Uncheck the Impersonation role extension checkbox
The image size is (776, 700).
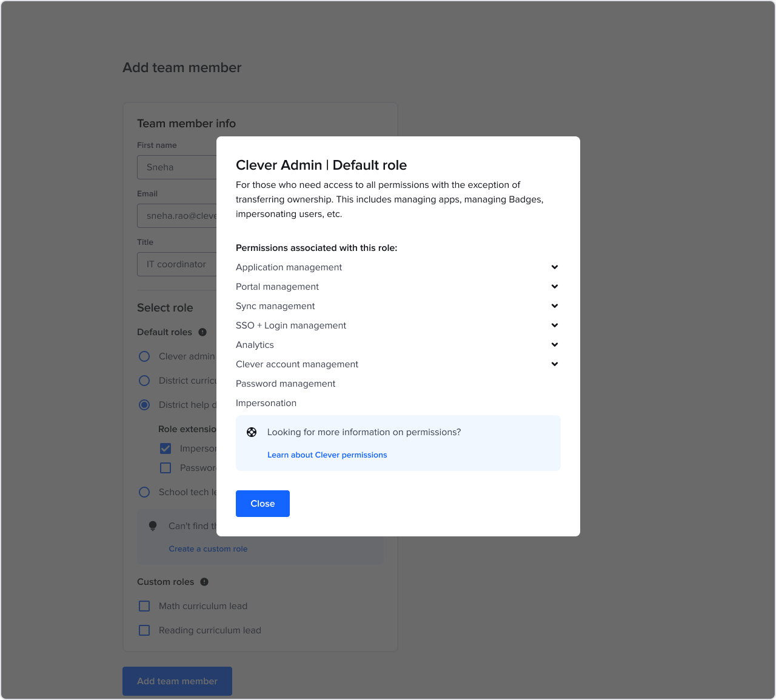166,448
